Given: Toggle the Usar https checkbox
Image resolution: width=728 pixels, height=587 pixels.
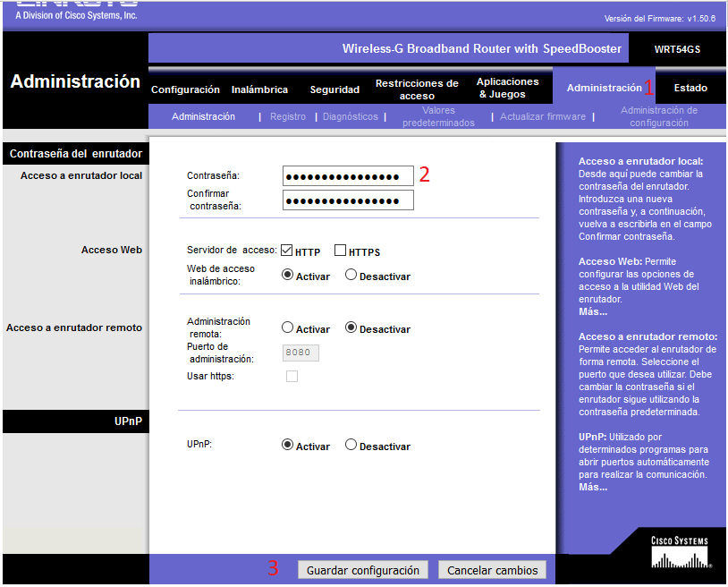Looking at the screenshot, I should pos(292,376).
